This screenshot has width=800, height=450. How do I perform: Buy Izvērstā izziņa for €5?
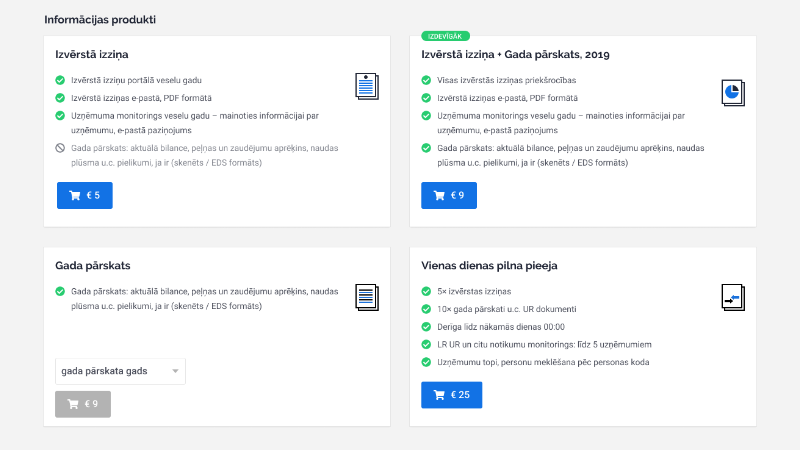tap(85, 195)
